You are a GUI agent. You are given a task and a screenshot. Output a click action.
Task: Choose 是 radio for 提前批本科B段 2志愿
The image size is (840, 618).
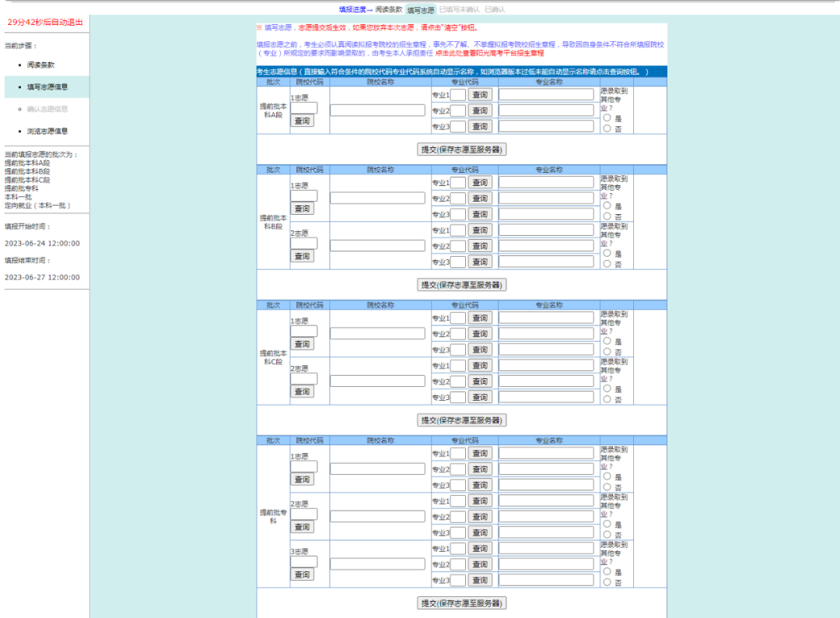pyautogui.click(x=607, y=253)
